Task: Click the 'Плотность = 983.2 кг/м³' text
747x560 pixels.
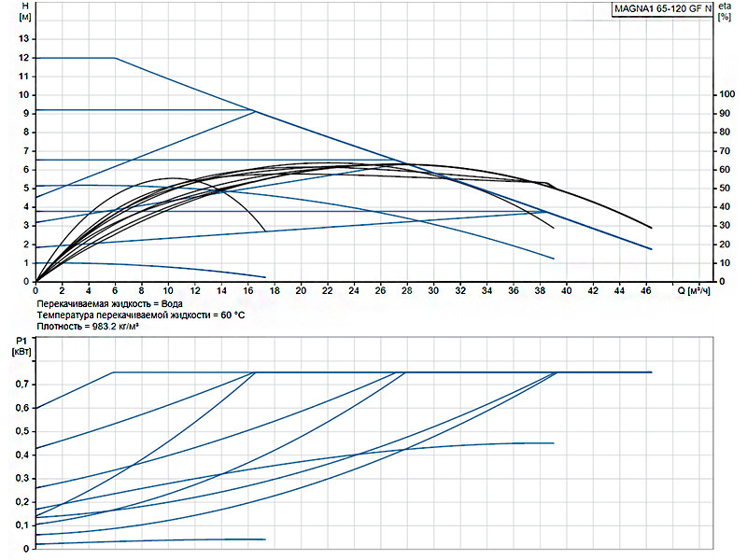Action: 88,327
